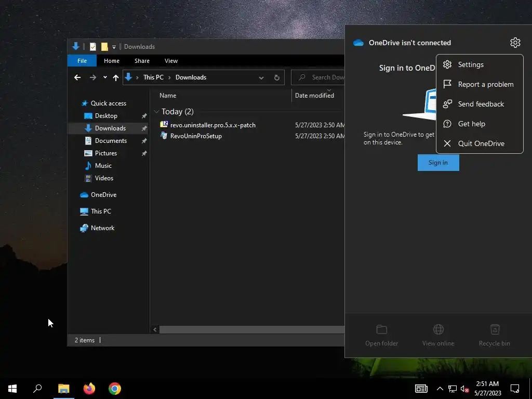Open the View ribbon tab
532x399 pixels.
point(171,61)
